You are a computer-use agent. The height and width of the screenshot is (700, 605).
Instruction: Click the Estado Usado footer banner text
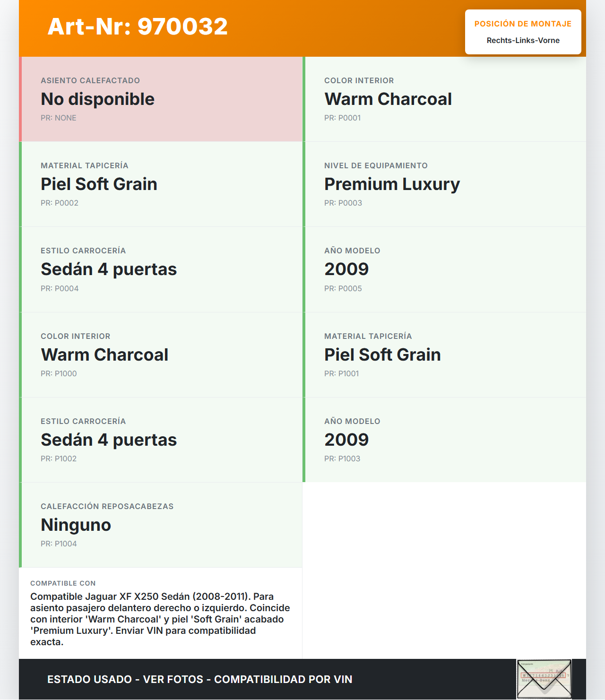point(199,679)
